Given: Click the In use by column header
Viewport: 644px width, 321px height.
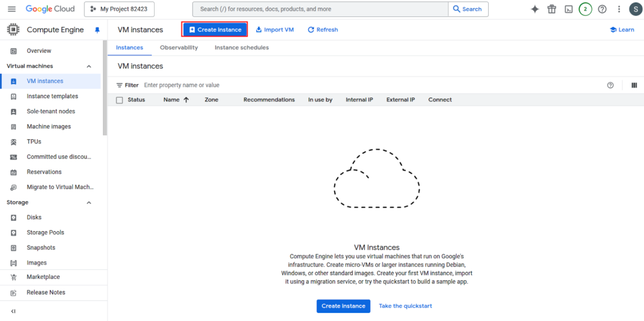Looking at the screenshot, I should (320, 100).
